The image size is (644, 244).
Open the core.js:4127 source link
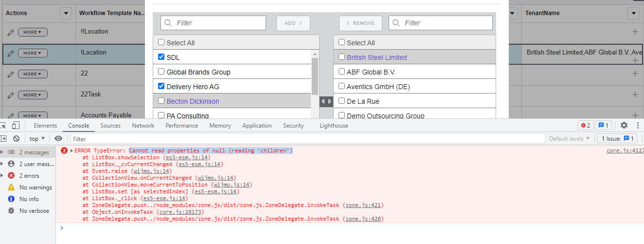(625, 150)
